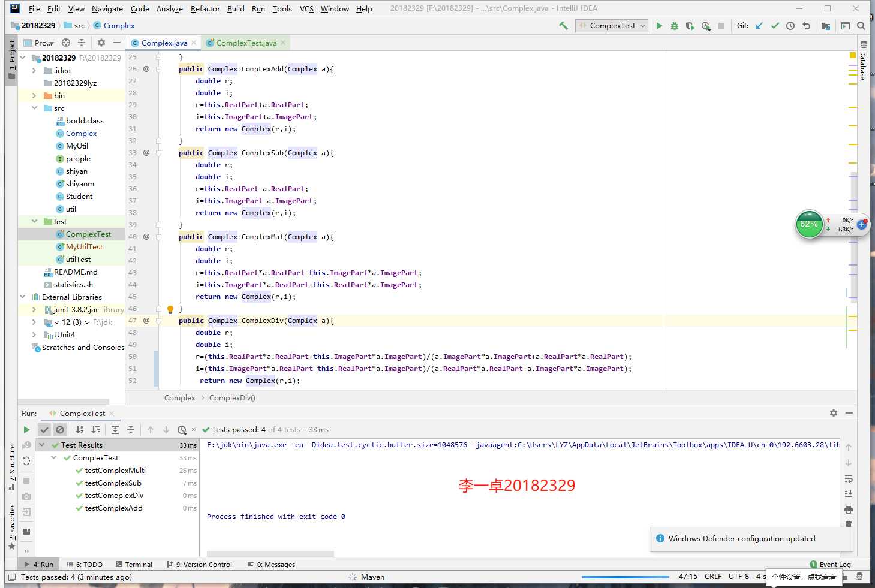
Task: Switch to ComplexTest.java editor tab
Action: pos(246,43)
